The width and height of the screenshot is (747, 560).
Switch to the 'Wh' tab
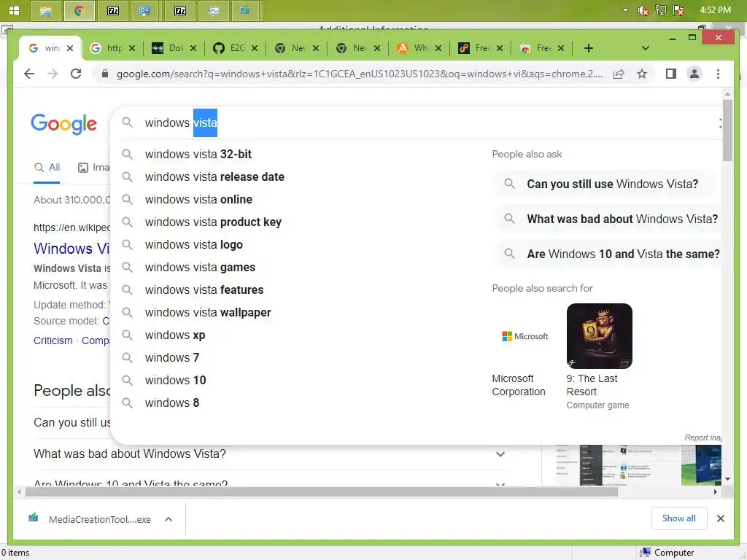coord(415,48)
